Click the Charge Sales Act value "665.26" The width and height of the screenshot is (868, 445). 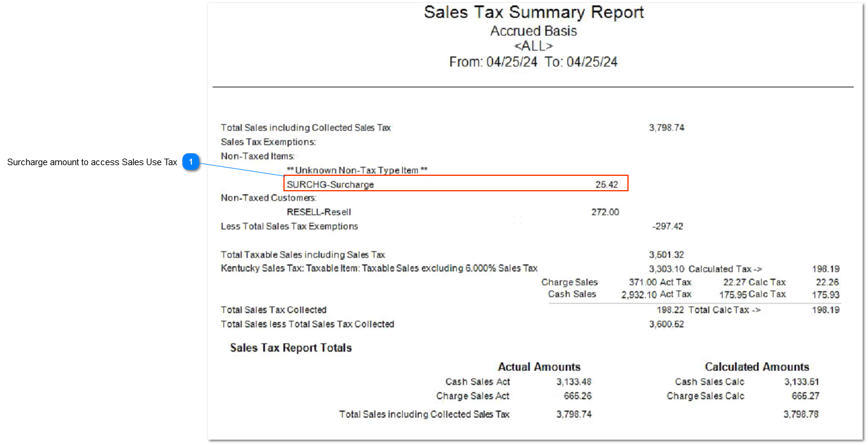pos(577,396)
